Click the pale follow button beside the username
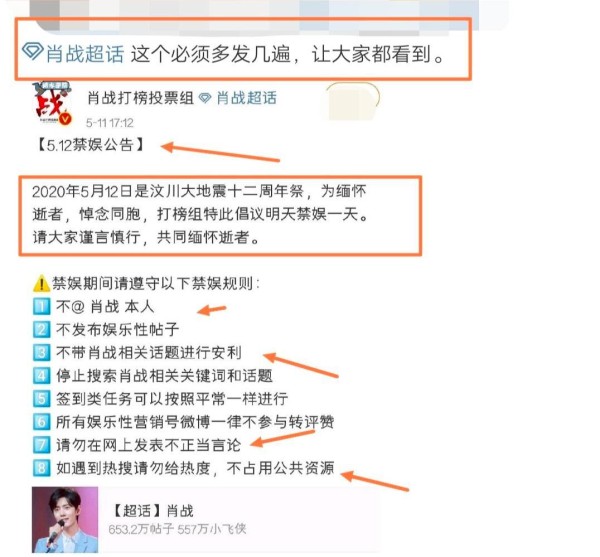 coord(352,101)
